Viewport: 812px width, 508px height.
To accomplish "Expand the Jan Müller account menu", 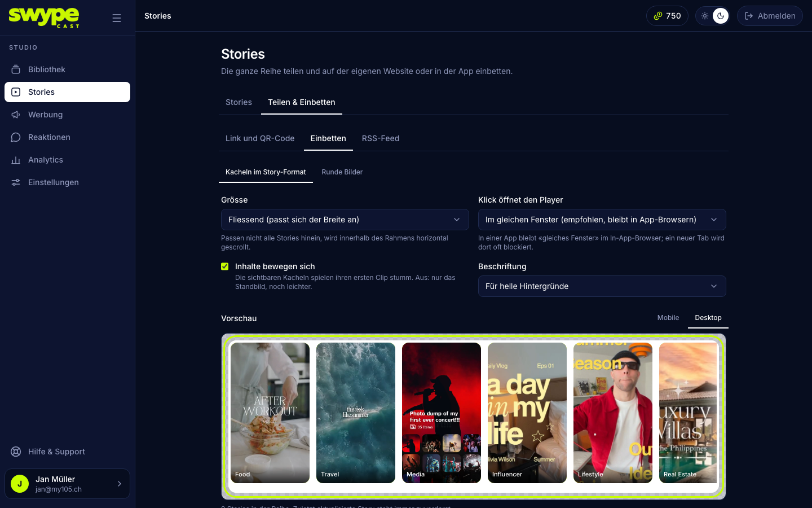I will pyautogui.click(x=67, y=484).
